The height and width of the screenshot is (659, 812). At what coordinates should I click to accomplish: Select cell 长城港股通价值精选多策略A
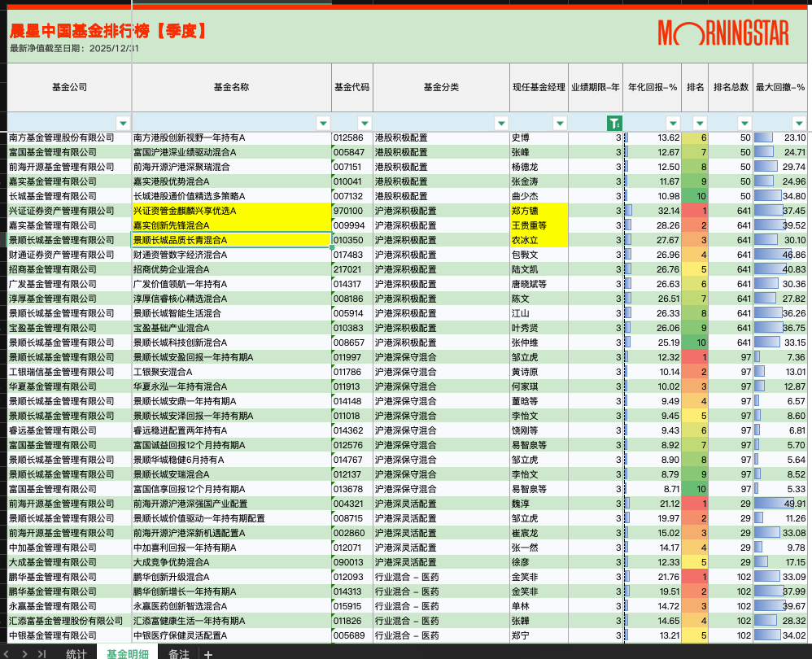(232, 196)
